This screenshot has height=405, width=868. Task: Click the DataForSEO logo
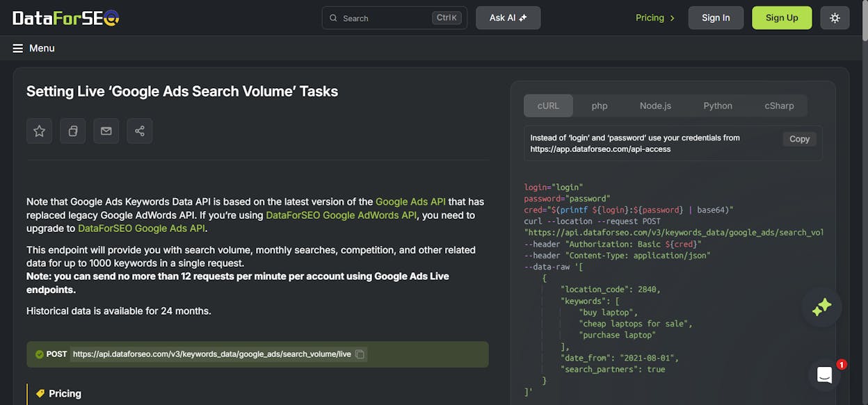click(66, 18)
